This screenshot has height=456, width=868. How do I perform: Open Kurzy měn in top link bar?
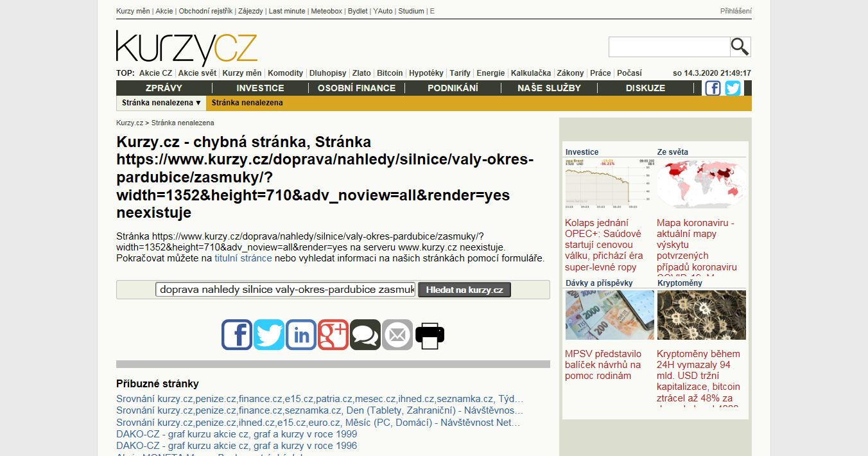click(133, 11)
